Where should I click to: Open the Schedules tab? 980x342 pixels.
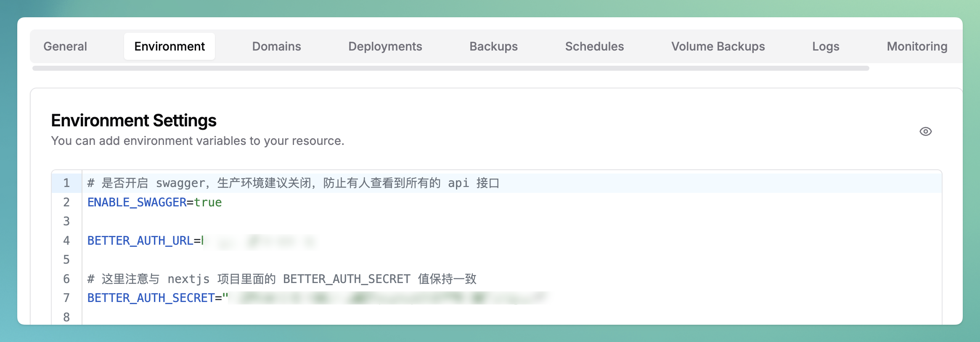pos(594,46)
